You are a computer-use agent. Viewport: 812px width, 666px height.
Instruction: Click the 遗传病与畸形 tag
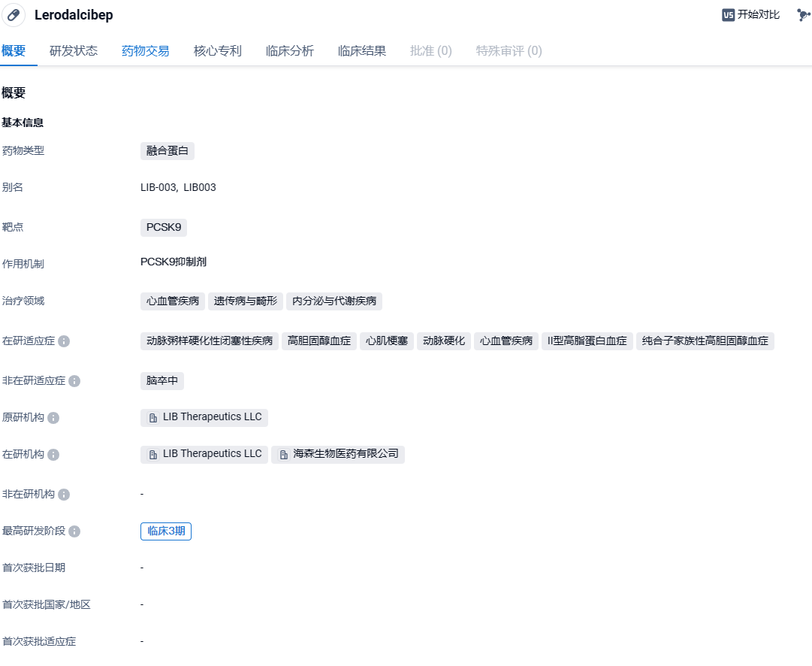246,301
